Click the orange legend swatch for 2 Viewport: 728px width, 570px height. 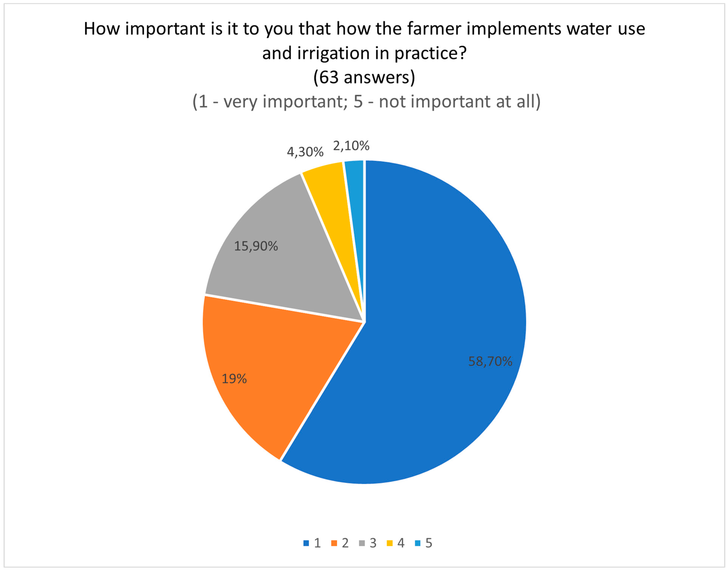[334, 543]
